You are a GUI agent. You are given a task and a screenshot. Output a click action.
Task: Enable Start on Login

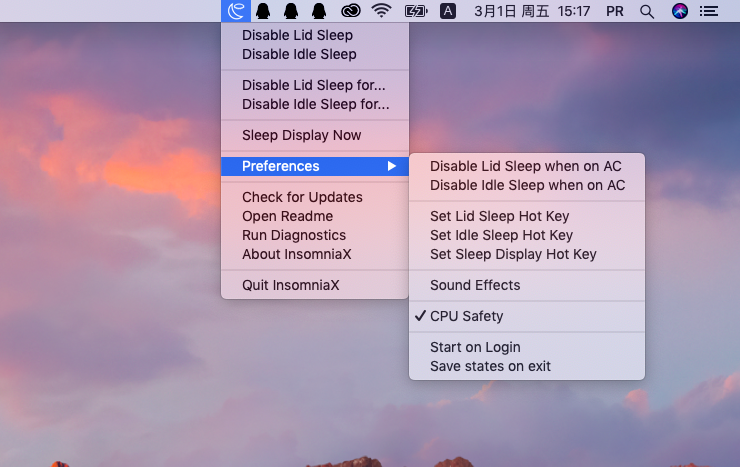point(527,347)
